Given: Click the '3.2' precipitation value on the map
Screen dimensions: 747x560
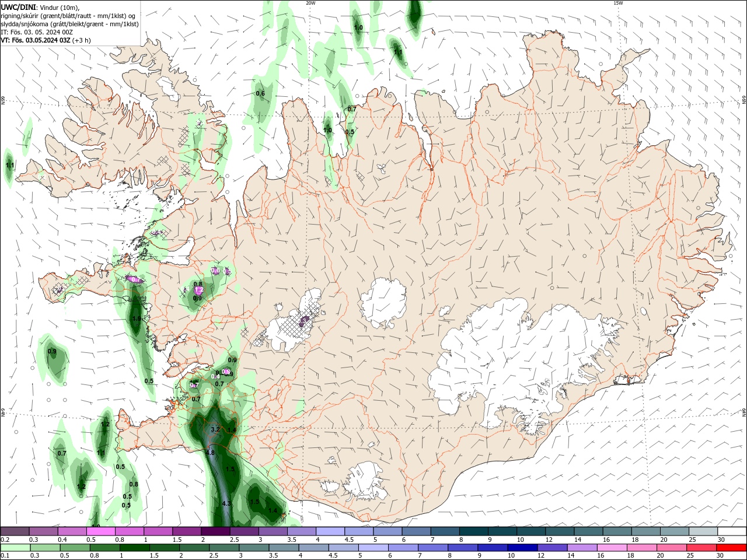Looking at the screenshot, I should (215, 429).
